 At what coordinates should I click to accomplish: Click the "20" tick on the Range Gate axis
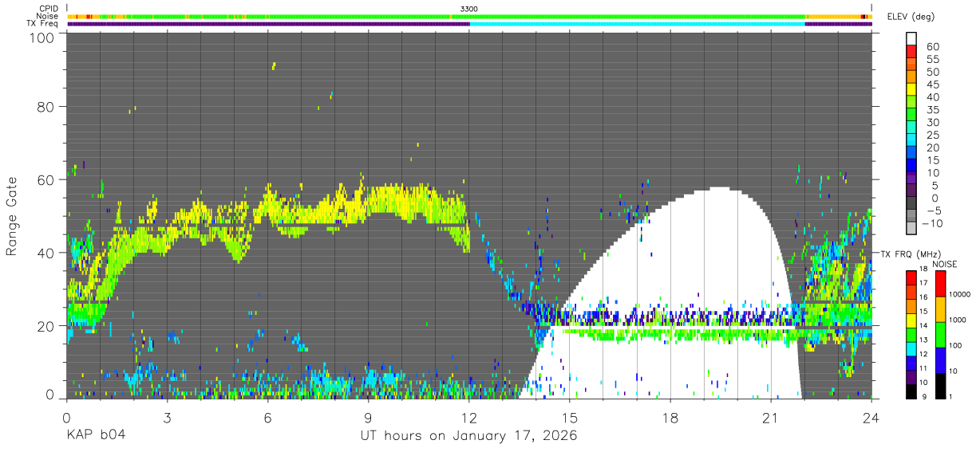[46, 326]
